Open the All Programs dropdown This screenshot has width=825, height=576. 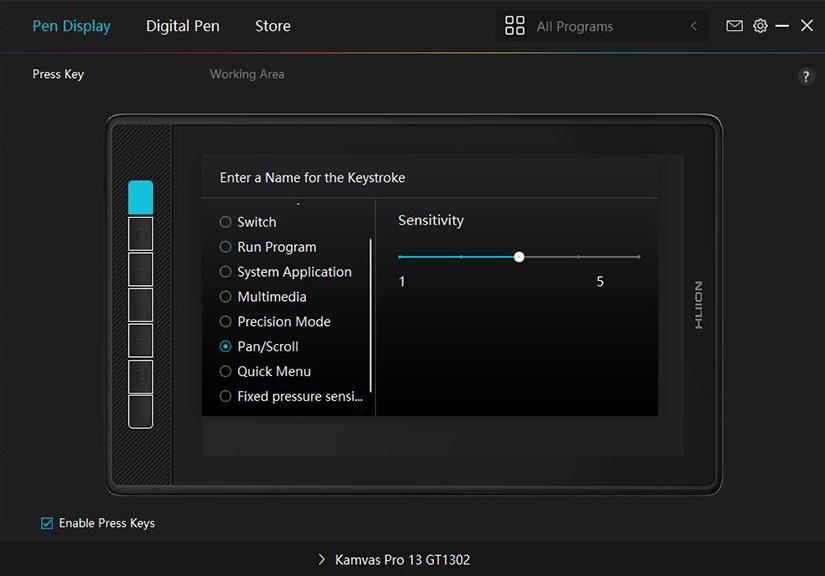coord(600,26)
